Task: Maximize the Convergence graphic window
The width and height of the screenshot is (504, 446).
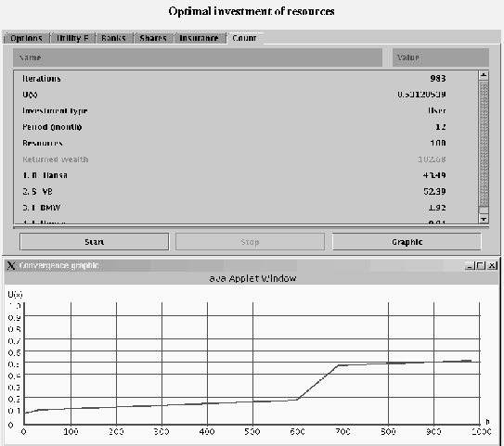Action: (x=481, y=265)
